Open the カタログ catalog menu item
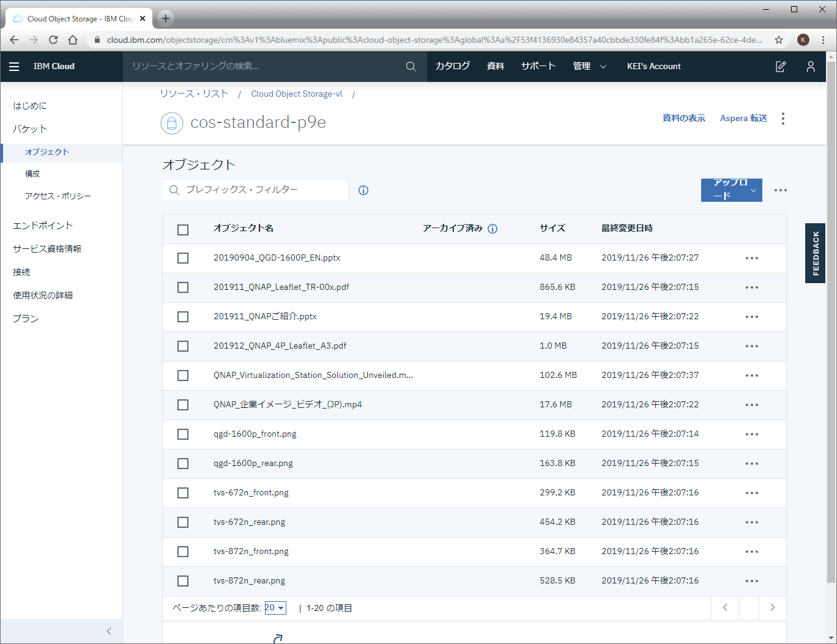Image resolution: width=837 pixels, height=644 pixels. click(x=452, y=67)
